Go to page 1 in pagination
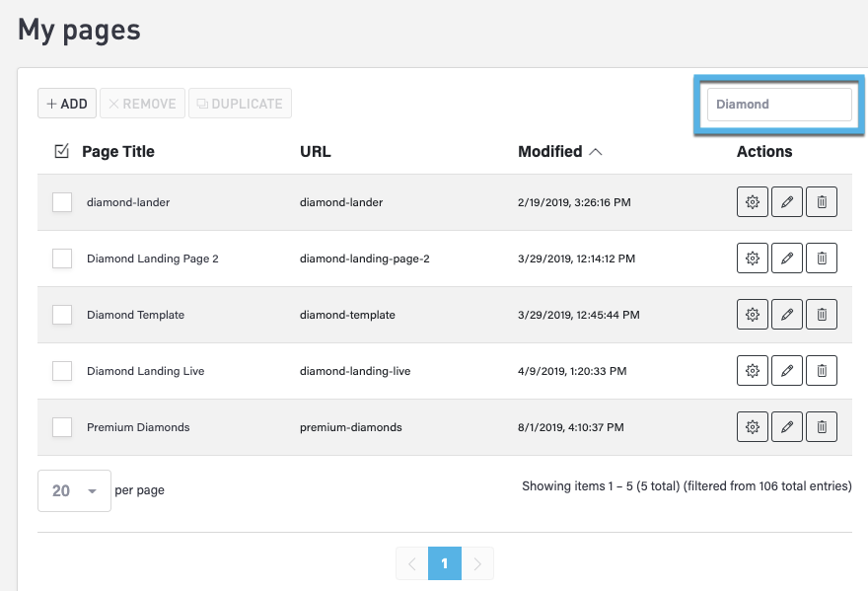 click(x=445, y=563)
